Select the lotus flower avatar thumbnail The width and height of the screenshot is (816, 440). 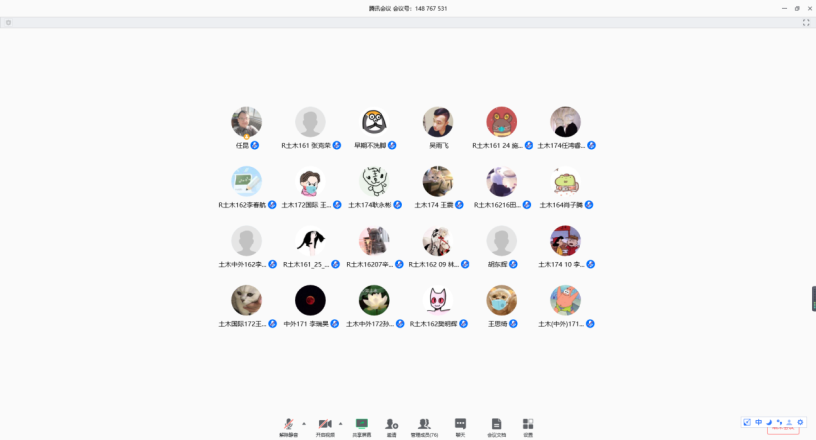pyautogui.click(x=374, y=300)
